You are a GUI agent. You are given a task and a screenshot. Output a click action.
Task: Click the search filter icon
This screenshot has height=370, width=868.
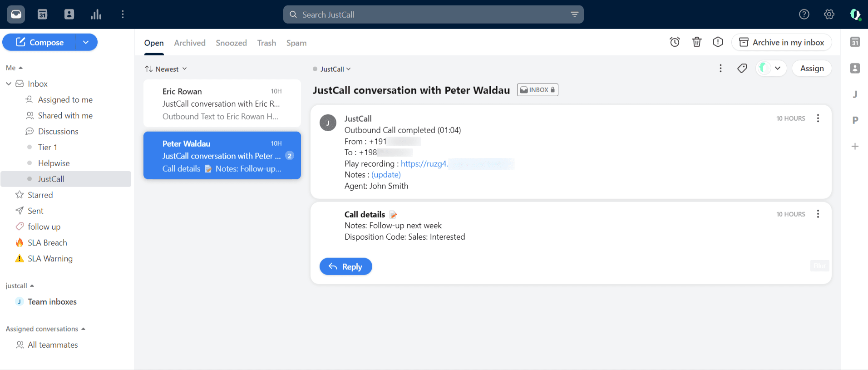(x=574, y=15)
